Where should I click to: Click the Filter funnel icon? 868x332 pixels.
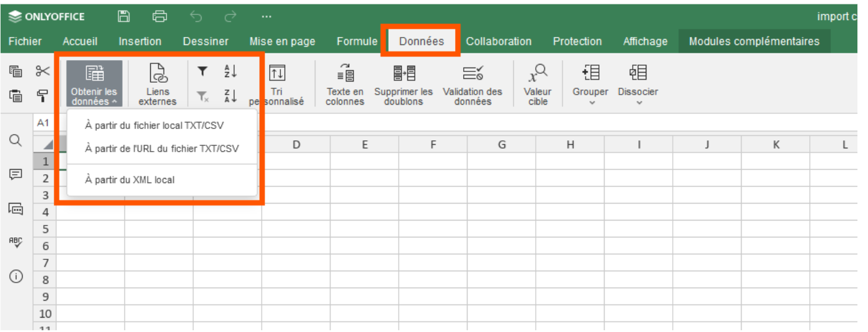(202, 72)
